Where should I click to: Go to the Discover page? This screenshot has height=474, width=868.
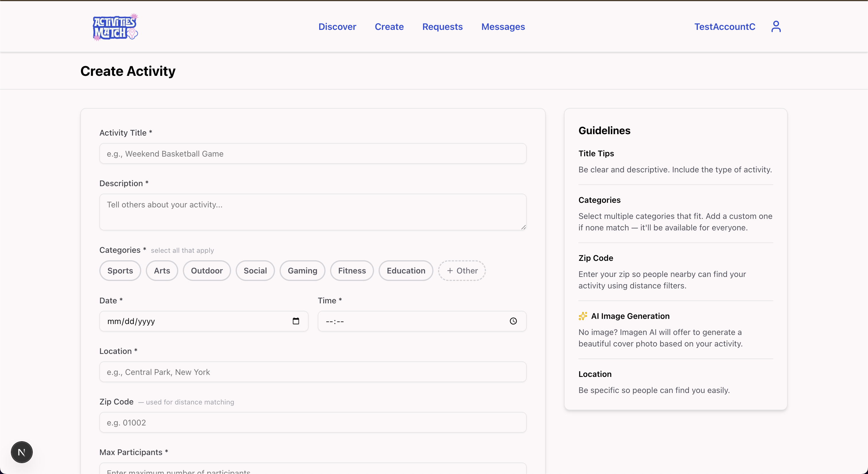337,27
